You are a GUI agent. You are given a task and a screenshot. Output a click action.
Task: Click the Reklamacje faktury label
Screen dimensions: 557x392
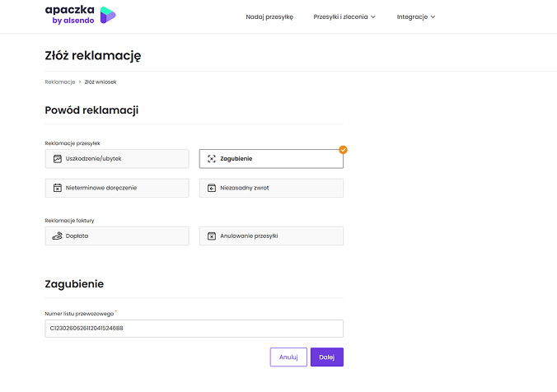[x=69, y=221]
